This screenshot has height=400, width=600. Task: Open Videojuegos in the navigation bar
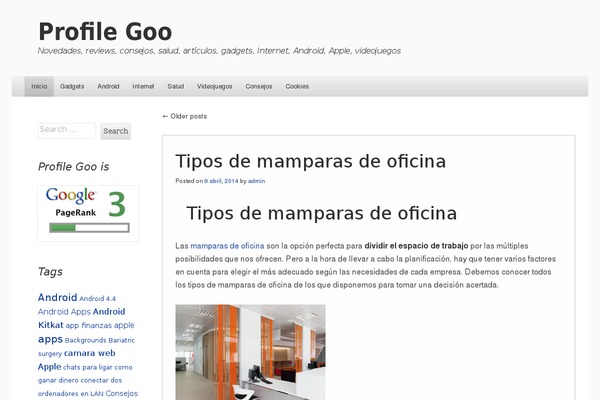[x=215, y=87]
